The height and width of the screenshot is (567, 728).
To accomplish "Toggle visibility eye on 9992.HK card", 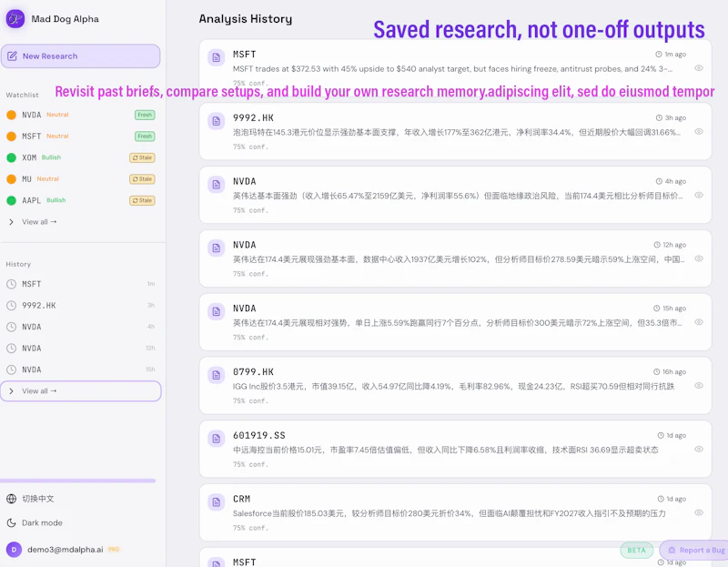I will [x=698, y=131].
